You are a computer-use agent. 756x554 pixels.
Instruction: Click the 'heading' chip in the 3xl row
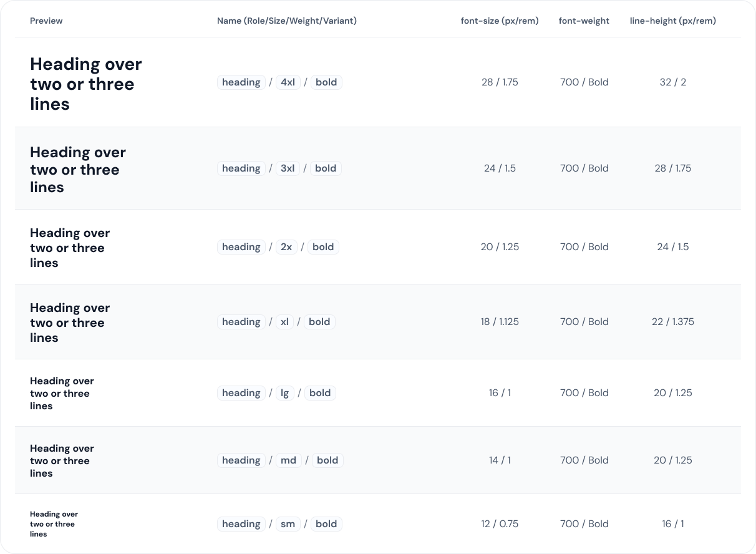coord(241,168)
